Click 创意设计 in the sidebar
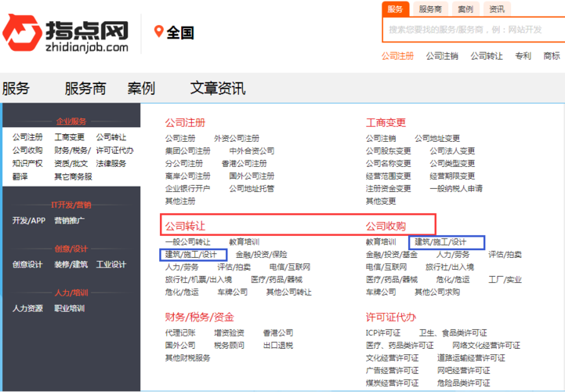The width and height of the screenshot is (565, 392). coord(27,264)
